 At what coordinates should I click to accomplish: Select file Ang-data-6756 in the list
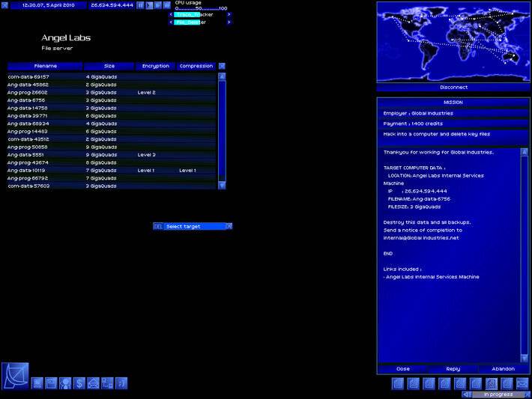click(x=27, y=100)
